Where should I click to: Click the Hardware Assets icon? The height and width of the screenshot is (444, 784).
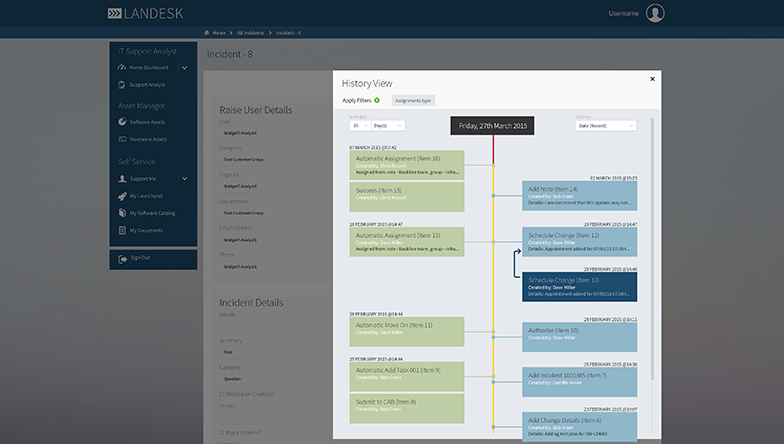click(122, 139)
